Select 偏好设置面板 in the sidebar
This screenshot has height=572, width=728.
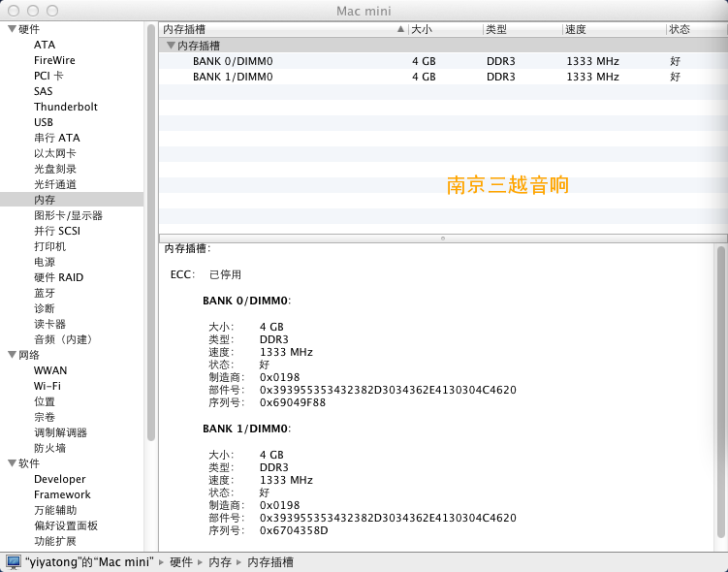(66, 525)
